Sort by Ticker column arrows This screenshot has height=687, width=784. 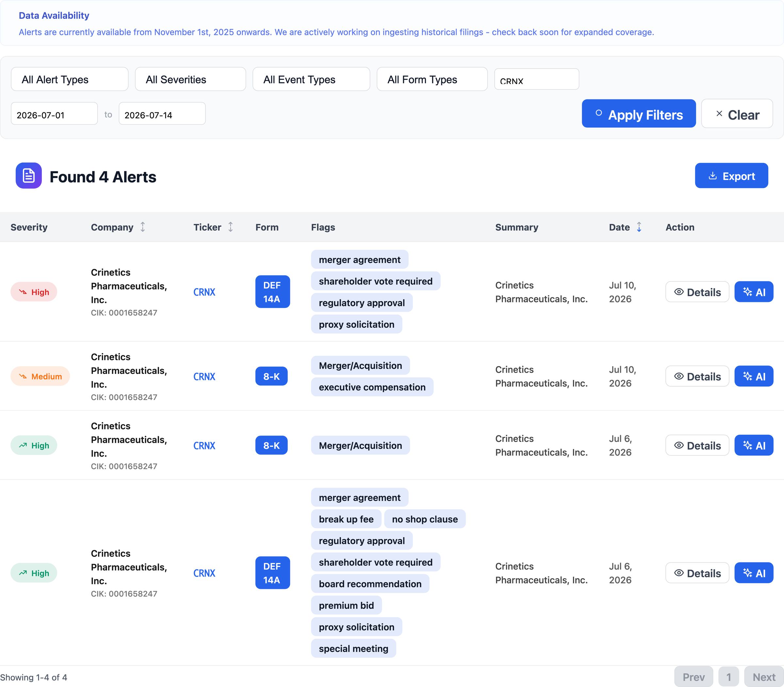click(x=230, y=227)
